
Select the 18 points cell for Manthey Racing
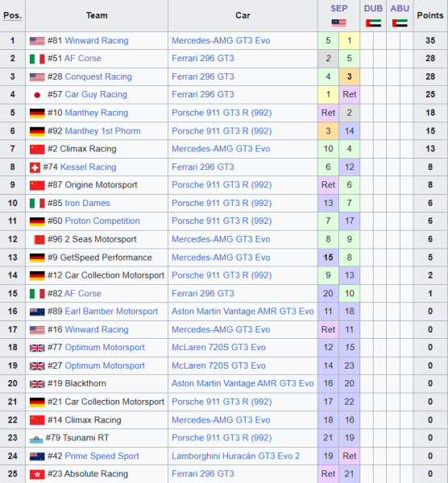pyautogui.click(x=430, y=113)
